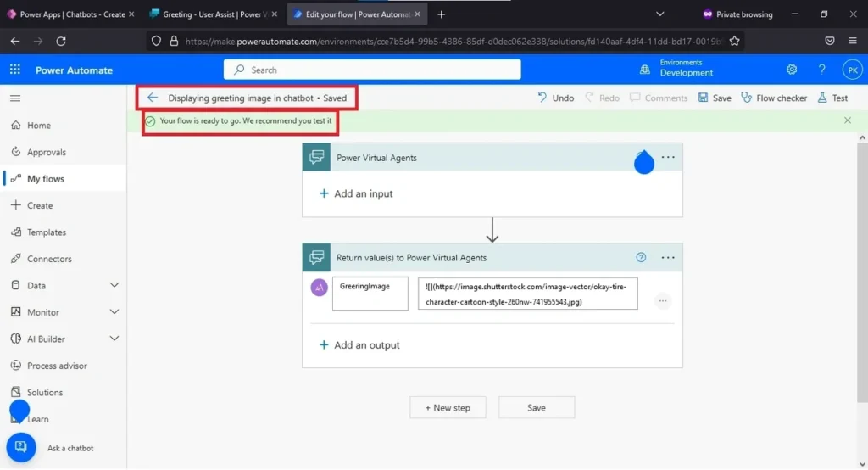Open help for the Return value(s) action

pos(641,257)
